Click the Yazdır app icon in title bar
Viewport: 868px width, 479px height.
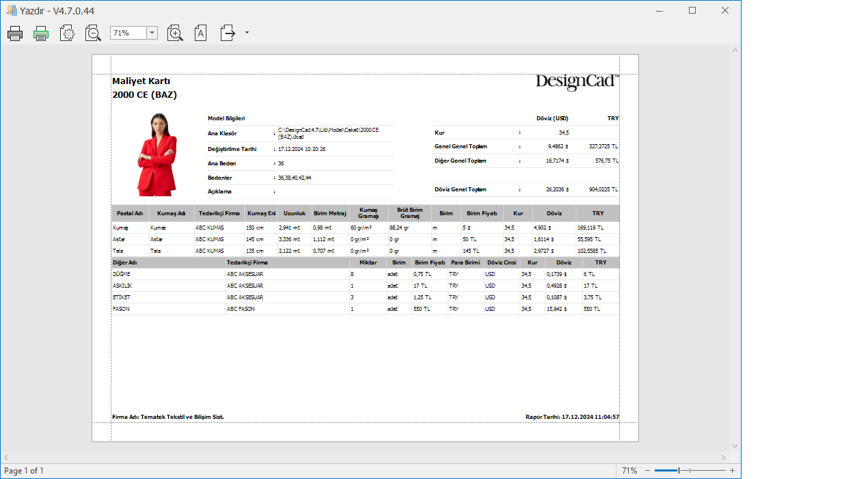point(11,10)
